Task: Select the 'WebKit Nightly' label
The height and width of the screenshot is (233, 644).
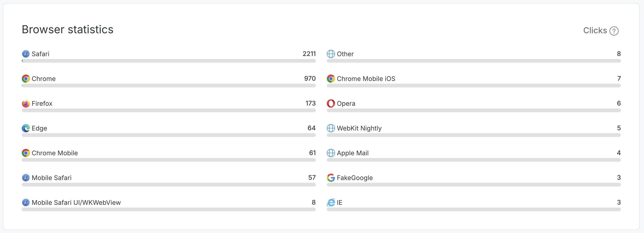Action: pyautogui.click(x=359, y=128)
